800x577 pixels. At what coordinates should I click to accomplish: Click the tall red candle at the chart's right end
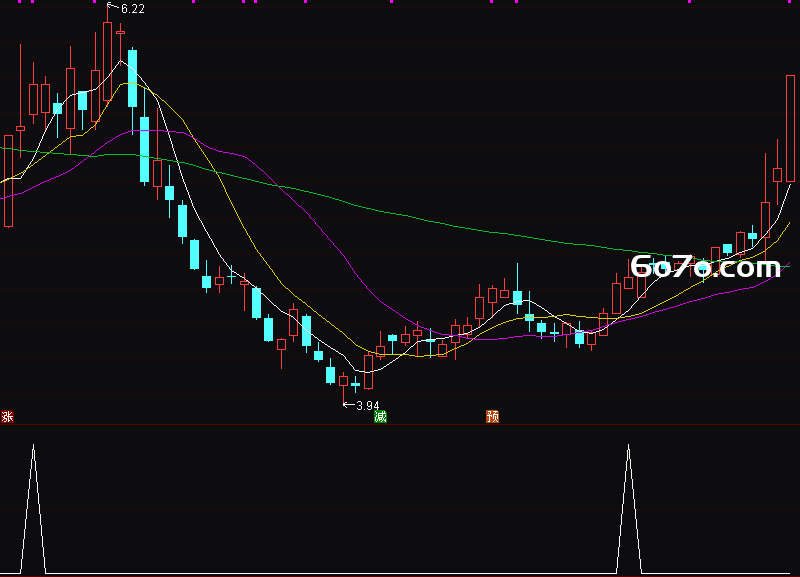tap(790, 129)
